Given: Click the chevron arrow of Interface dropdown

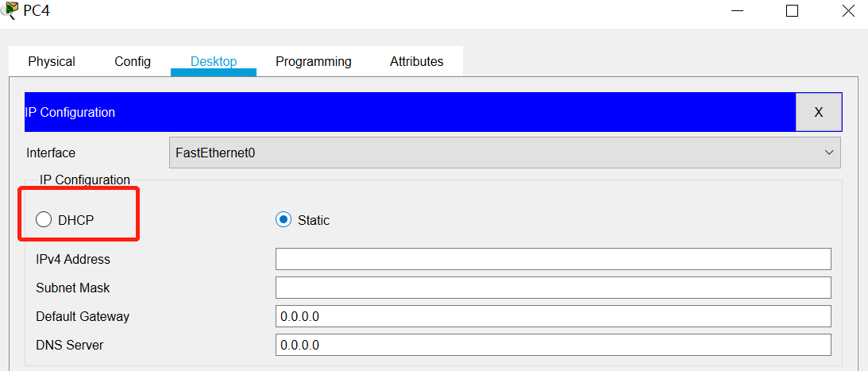Looking at the screenshot, I should click(x=829, y=153).
